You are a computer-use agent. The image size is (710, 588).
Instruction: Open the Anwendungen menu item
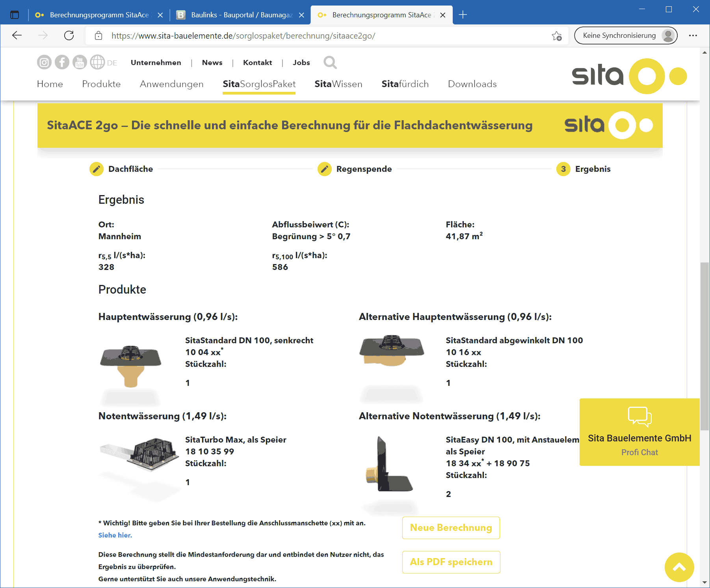coord(172,84)
